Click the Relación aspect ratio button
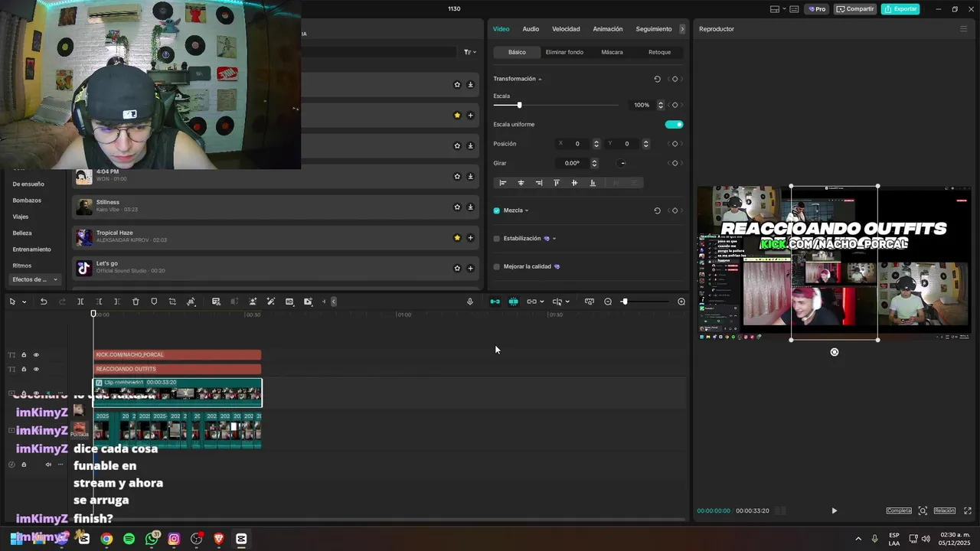The height and width of the screenshot is (551, 980). [944, 510]
